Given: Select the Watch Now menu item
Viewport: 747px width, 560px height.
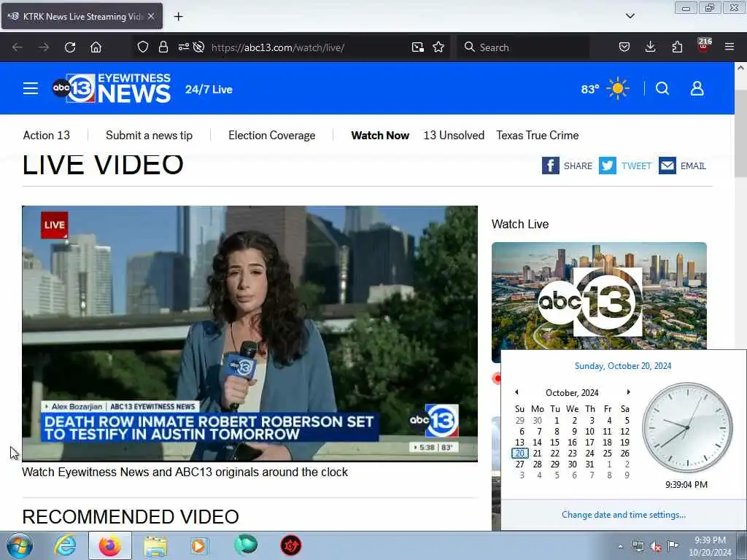Looking at the screenshot, I should [379, 135].
